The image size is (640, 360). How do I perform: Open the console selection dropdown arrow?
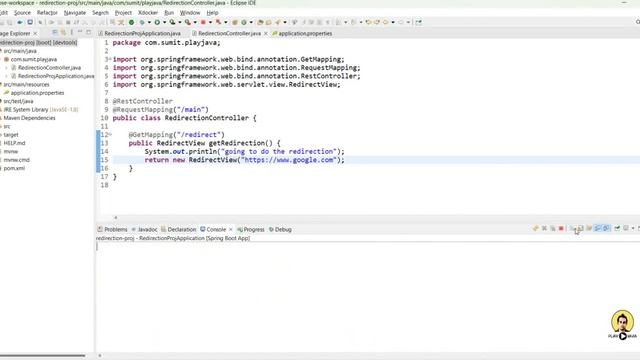coord(633,229)
